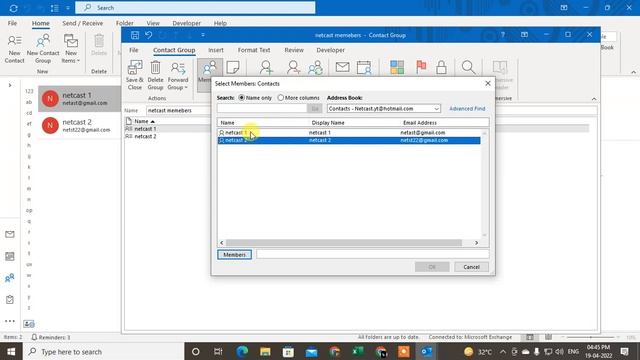
Task: Collapse the Contact Group ribbon with the chevron
Action: pyautogui.click(x=594, y=99)
